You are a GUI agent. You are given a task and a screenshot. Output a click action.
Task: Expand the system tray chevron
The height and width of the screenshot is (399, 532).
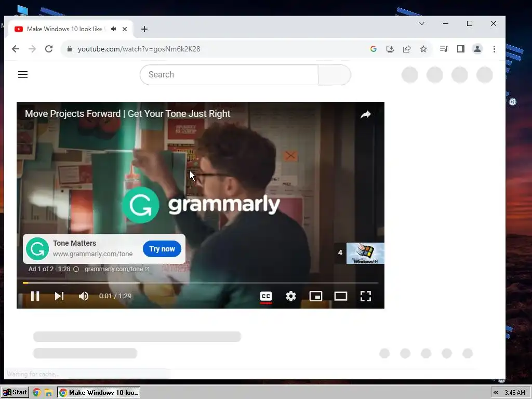tap(496, 393)
